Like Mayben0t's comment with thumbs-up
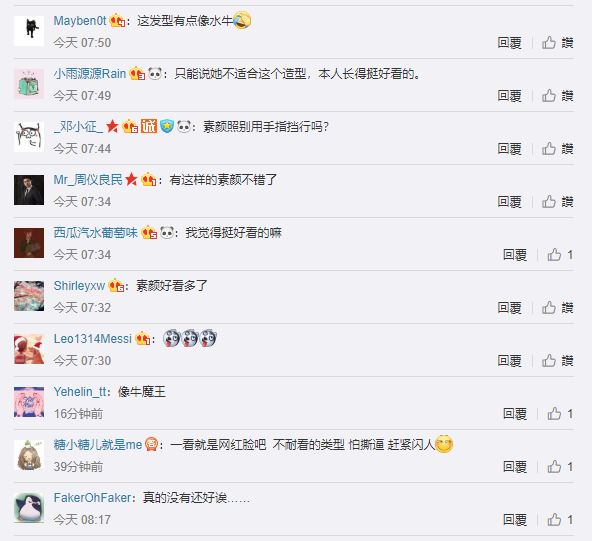 549,43
